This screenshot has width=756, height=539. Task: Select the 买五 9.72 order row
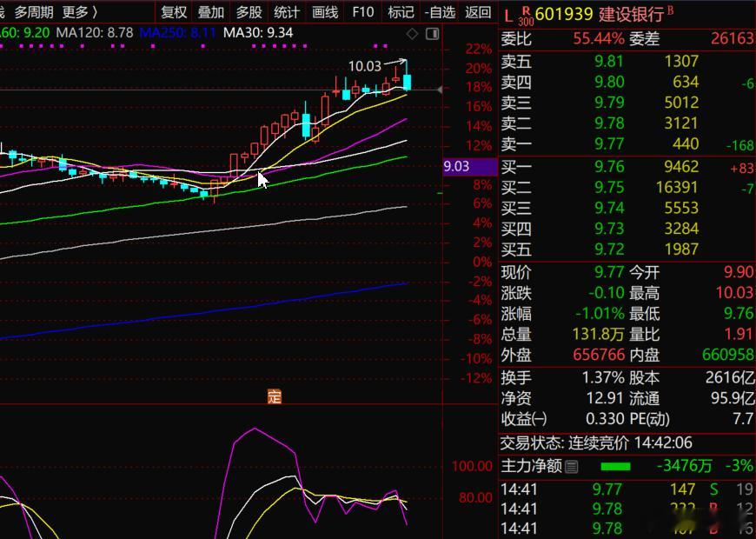[627, 250]
